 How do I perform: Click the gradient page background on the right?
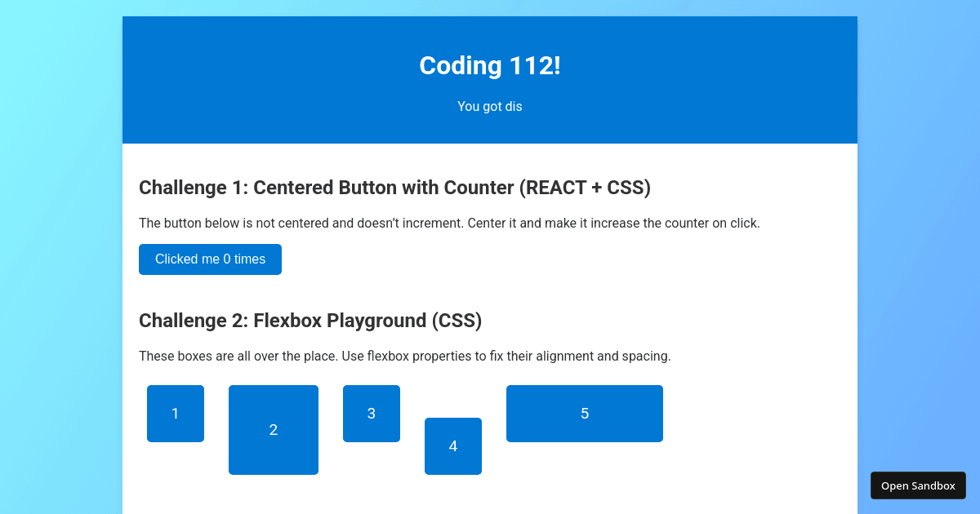point(923,245)
